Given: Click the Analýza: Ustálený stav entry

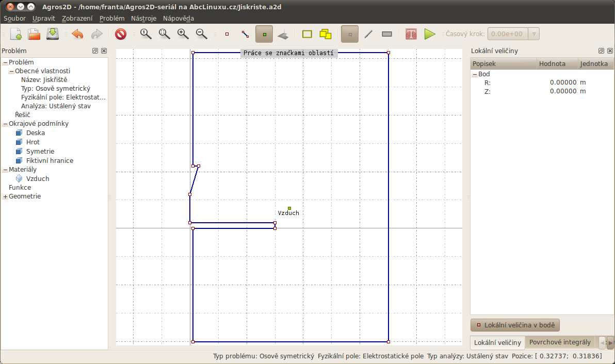Looking at the screenshot, I should [56, 106].
